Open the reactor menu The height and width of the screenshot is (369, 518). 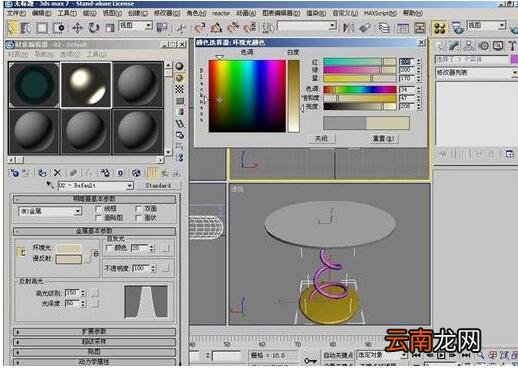pyautogui.click(x=221, y=13)
